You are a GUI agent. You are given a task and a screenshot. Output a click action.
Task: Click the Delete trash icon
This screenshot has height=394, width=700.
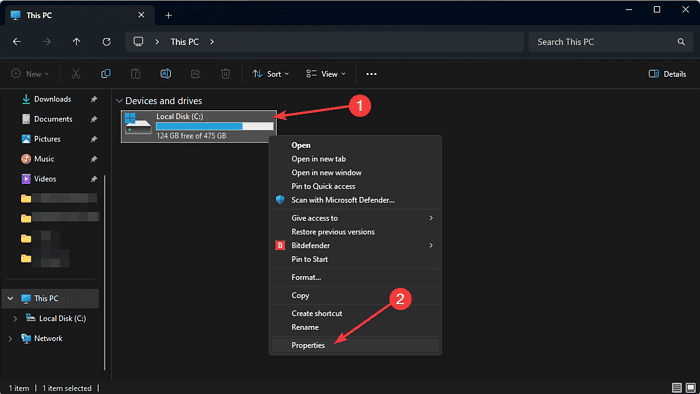225,74
